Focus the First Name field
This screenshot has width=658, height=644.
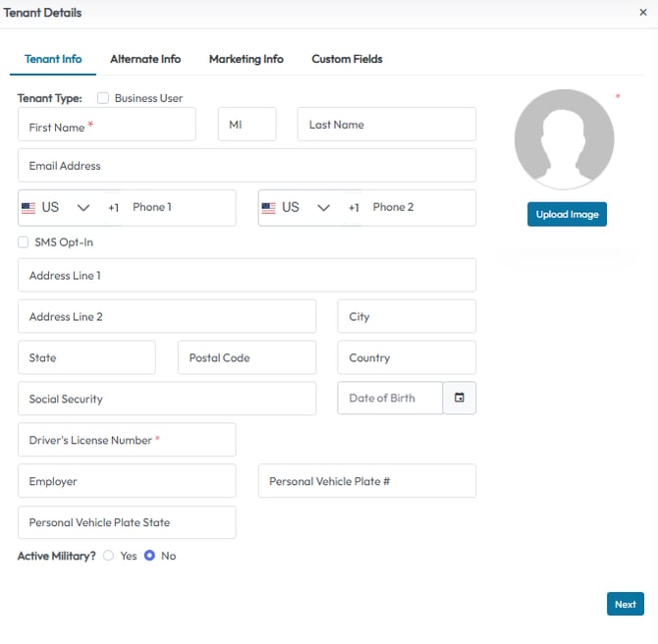tap(107, 126)
